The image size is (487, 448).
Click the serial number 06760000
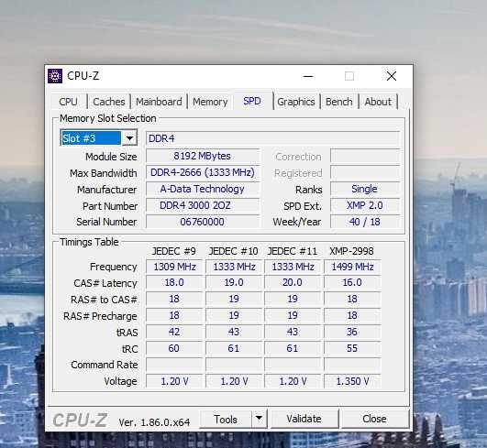[x=202, y=222]
